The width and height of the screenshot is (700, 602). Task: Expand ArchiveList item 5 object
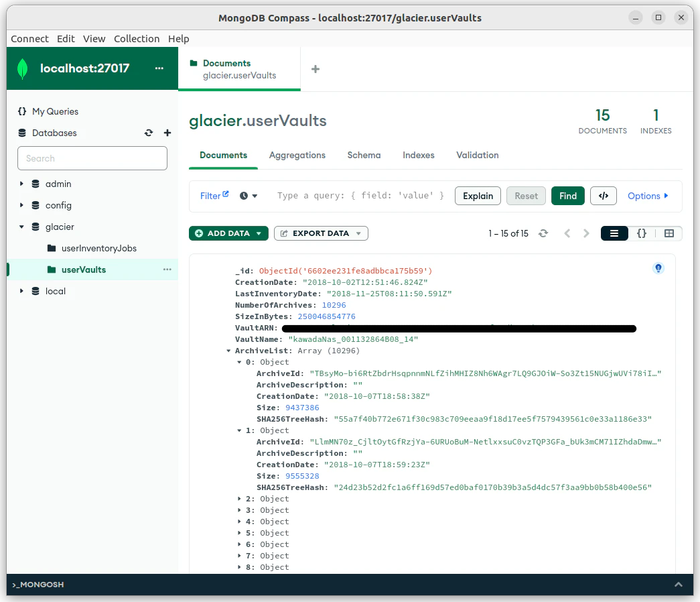coord(239,533)
